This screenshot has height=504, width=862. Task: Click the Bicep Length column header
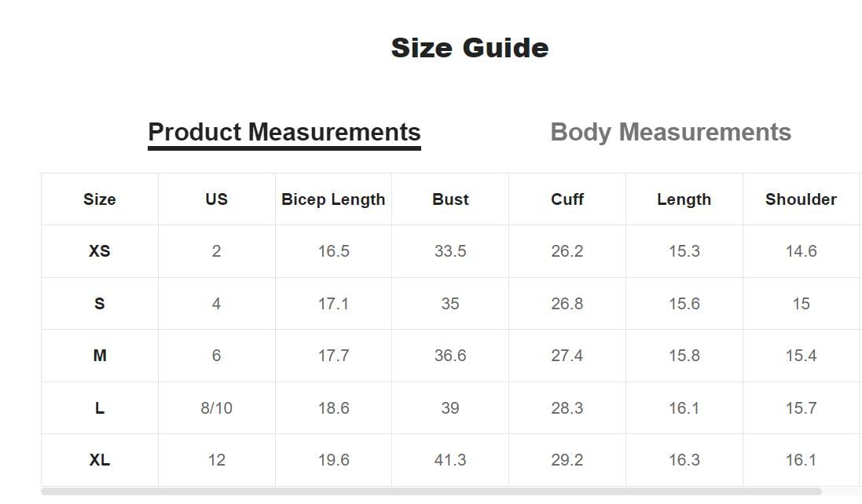333,199
